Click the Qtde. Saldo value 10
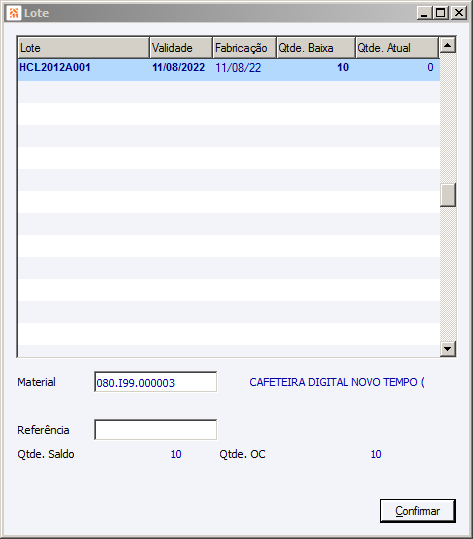 coord(176,454)
